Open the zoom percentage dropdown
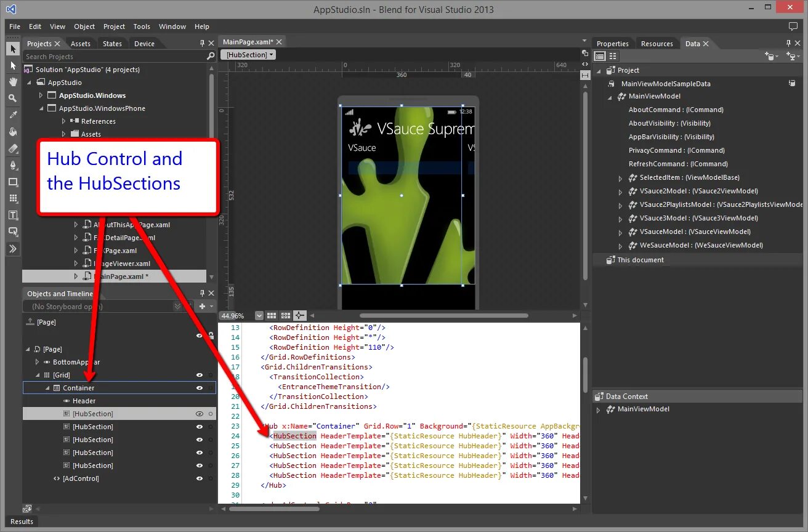808x532 pixels. [x=259, y=315]
